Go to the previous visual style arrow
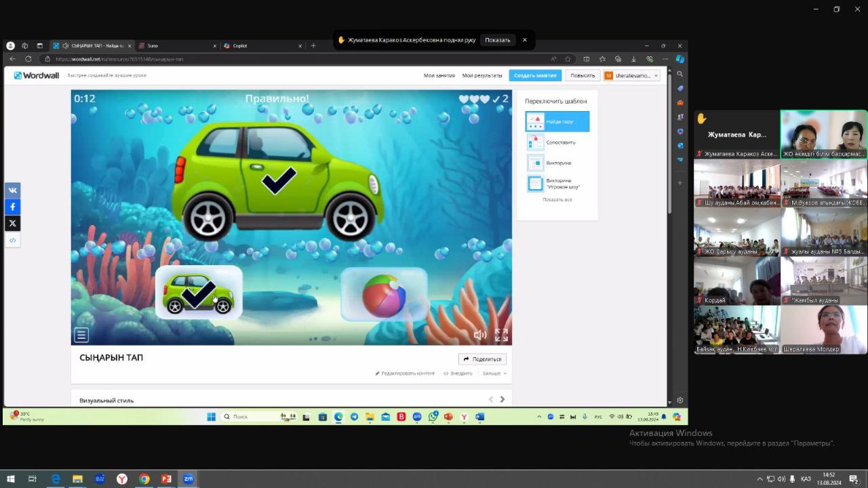Image resolution: width=868 pixels, height=488 pixels. pos(490,399)
